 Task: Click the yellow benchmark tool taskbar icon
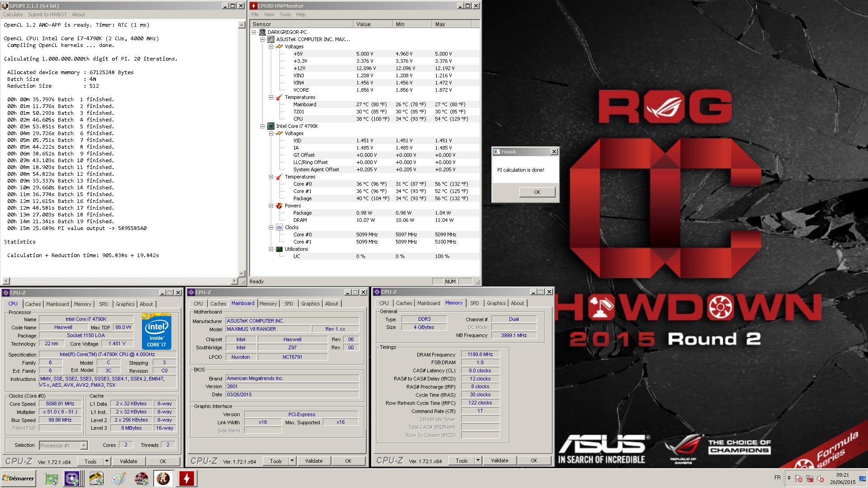point(96,479)
